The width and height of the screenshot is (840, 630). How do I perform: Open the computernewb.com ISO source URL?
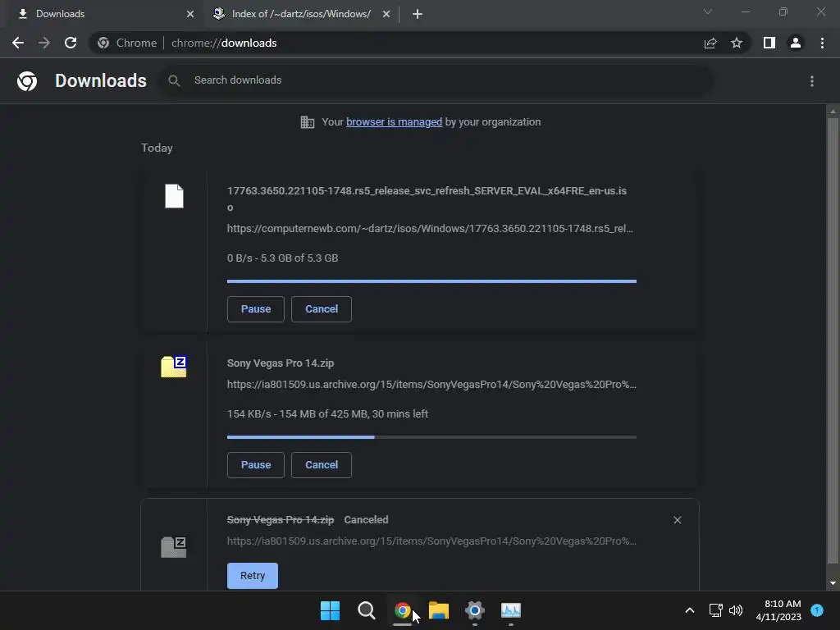pos(430,229)
